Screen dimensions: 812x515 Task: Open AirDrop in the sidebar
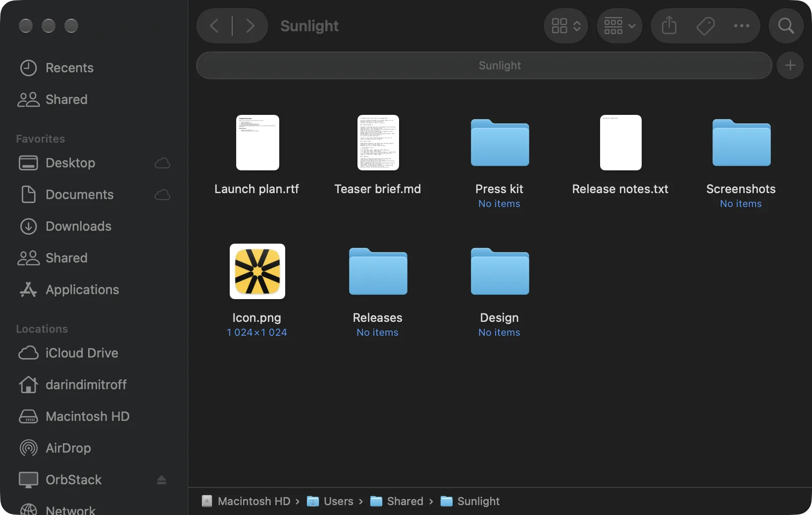pyautogui.click(x=94, y=448)
